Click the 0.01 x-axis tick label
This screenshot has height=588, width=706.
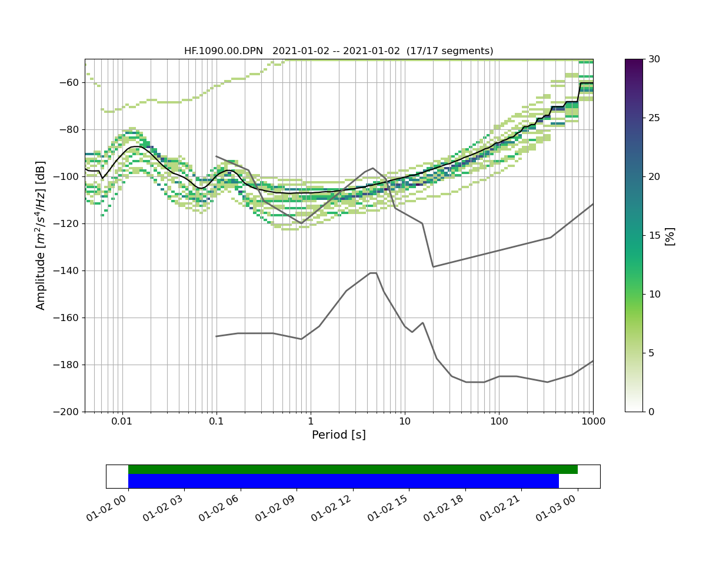click(x=122, y=422)
